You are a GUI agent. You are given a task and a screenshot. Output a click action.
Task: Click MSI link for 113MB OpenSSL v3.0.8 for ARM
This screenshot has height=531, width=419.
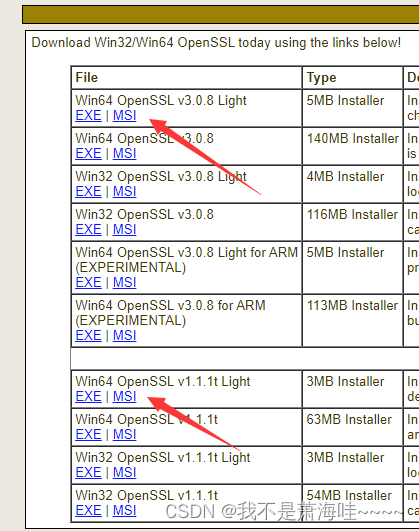point(124,335)
